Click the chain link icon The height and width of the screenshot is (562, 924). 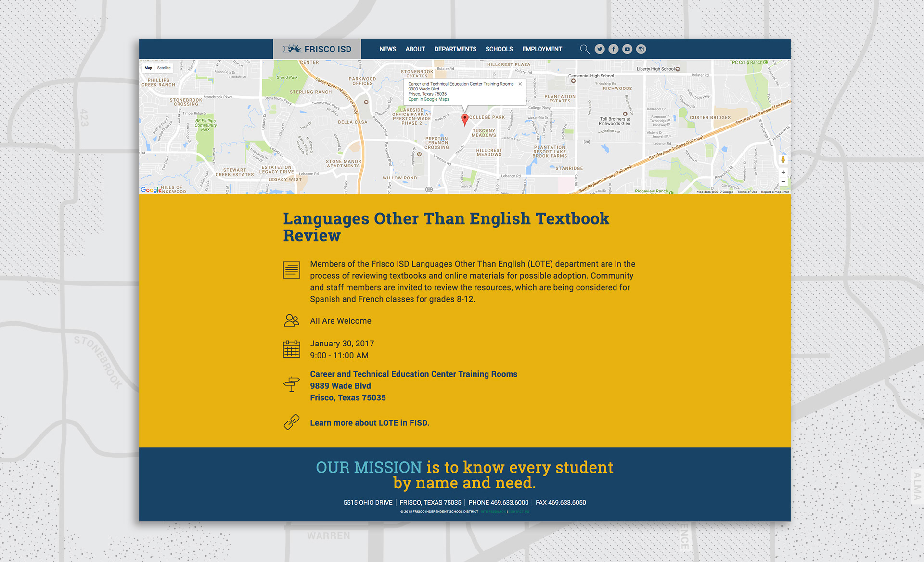pos(292,422)
